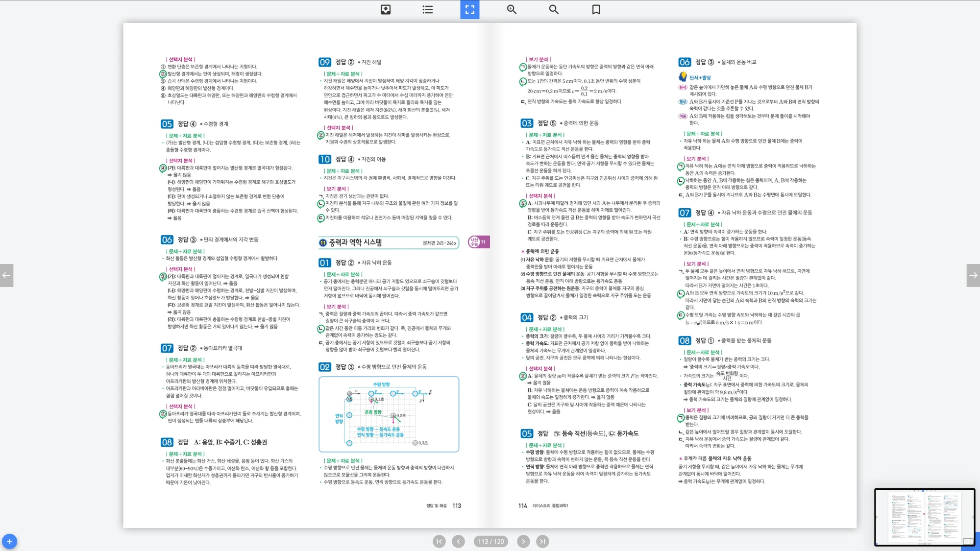Jump to the first page
The width and height of the screenshot is (980, 551).
(439, 541)
